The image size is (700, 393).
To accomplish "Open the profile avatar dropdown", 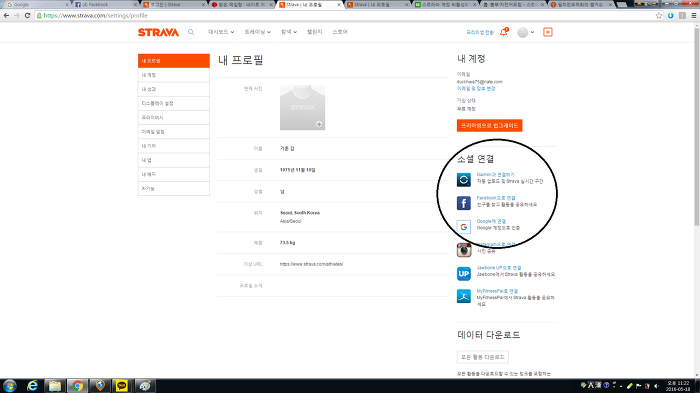I will tap(526, 32).
